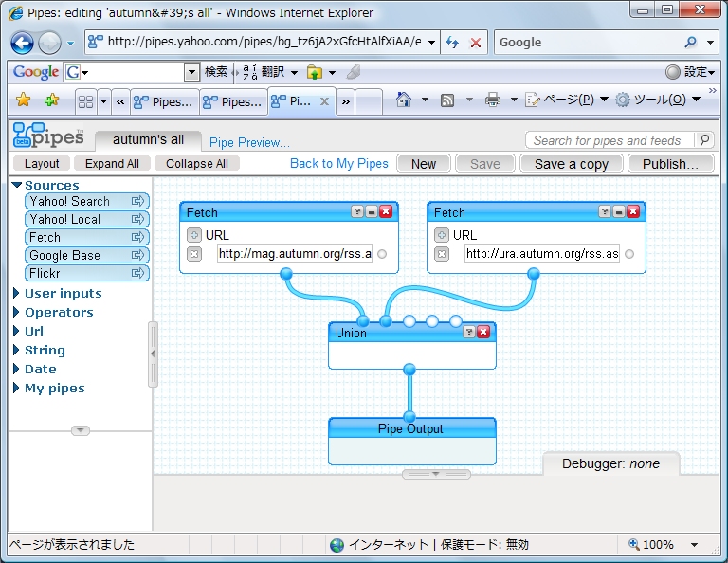This screenshot has height=563, width=728.
Task: Click the fifth Union input terminal
Action: coord(456,320)
